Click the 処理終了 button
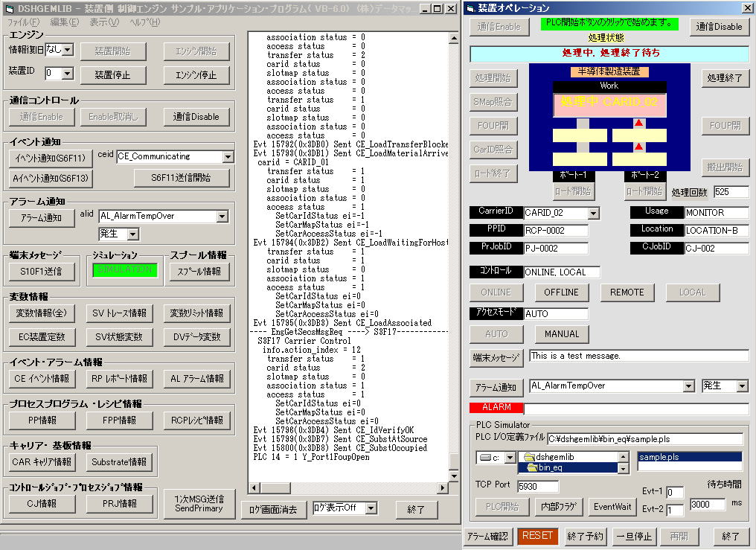756x550 pixels. (x=725, y=78)
